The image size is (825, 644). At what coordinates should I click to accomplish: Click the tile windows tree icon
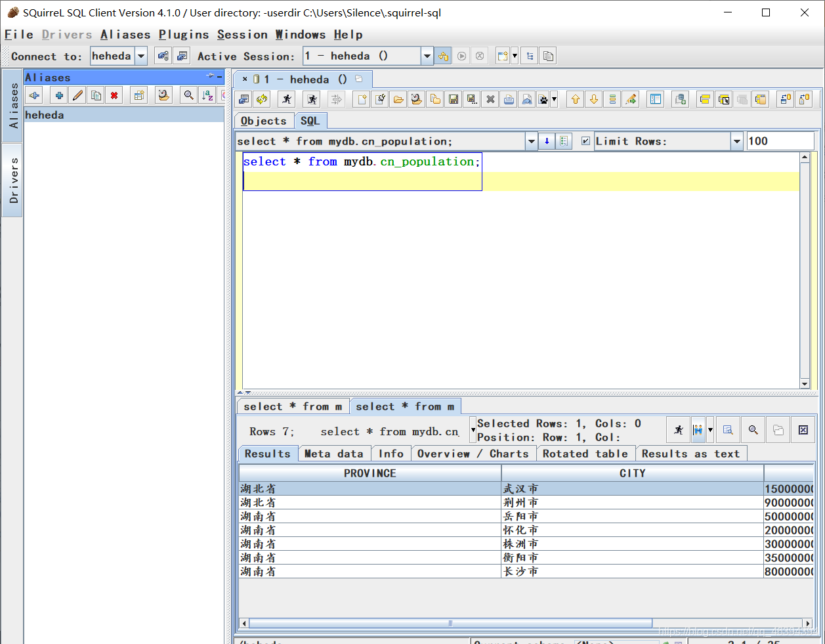530,56
